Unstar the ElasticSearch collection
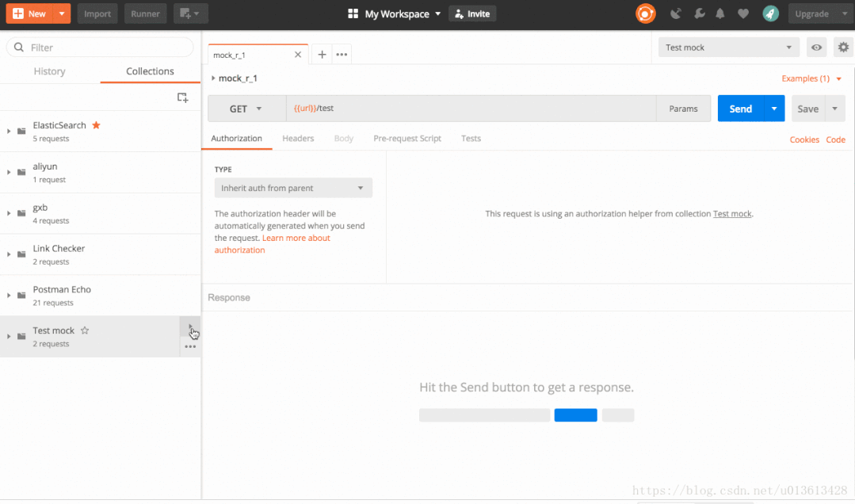Screen dimensions: 855x504 (97, 125)
